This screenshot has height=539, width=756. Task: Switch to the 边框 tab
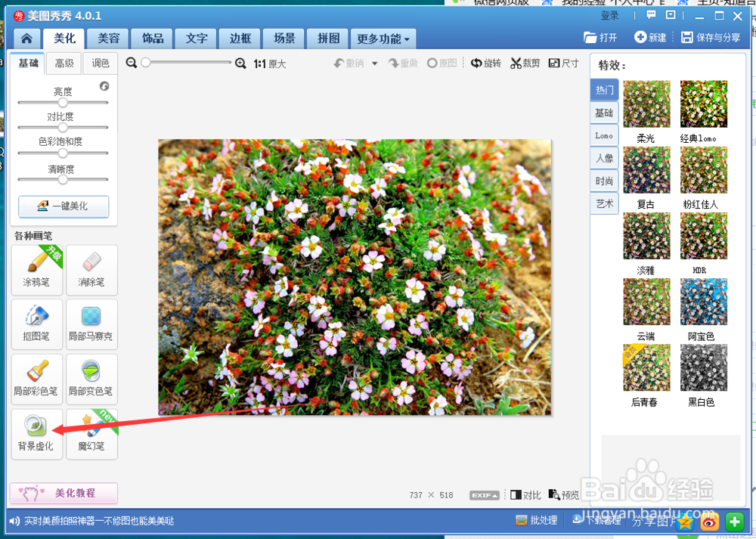(240, 39)
